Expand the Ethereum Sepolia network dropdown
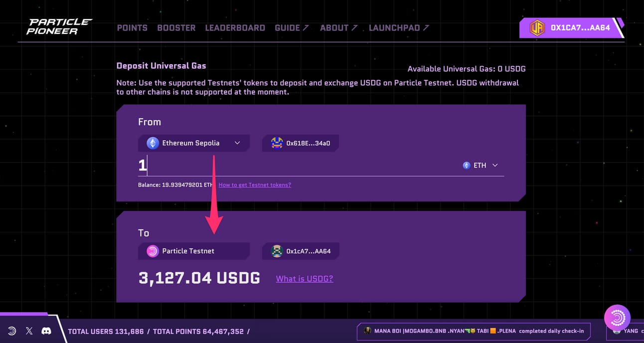 click(194, 143)
